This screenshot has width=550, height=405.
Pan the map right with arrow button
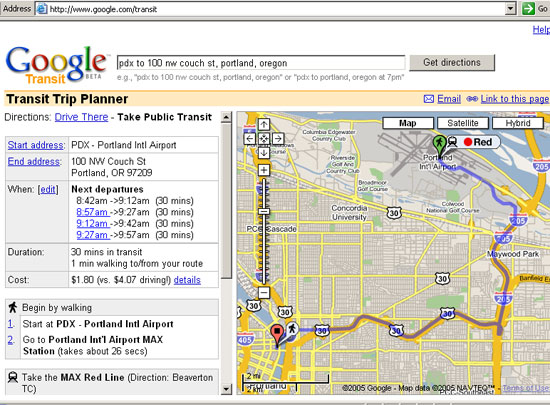click(278, 139)
